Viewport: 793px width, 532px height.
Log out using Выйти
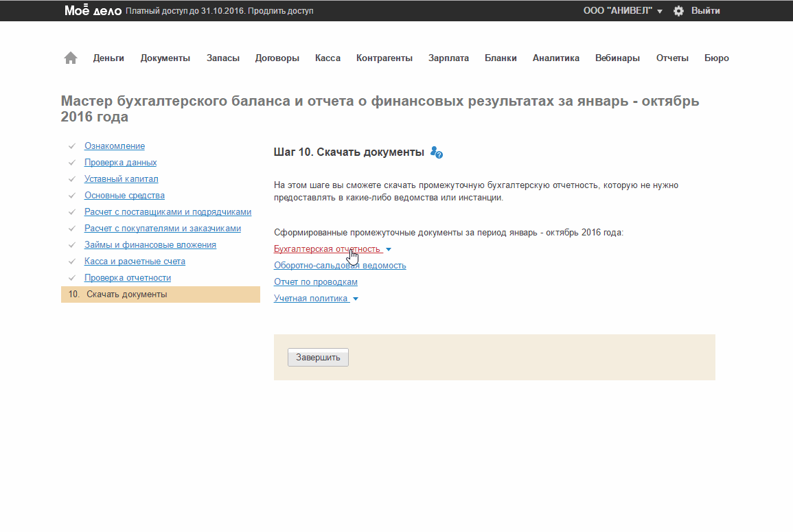705,11
